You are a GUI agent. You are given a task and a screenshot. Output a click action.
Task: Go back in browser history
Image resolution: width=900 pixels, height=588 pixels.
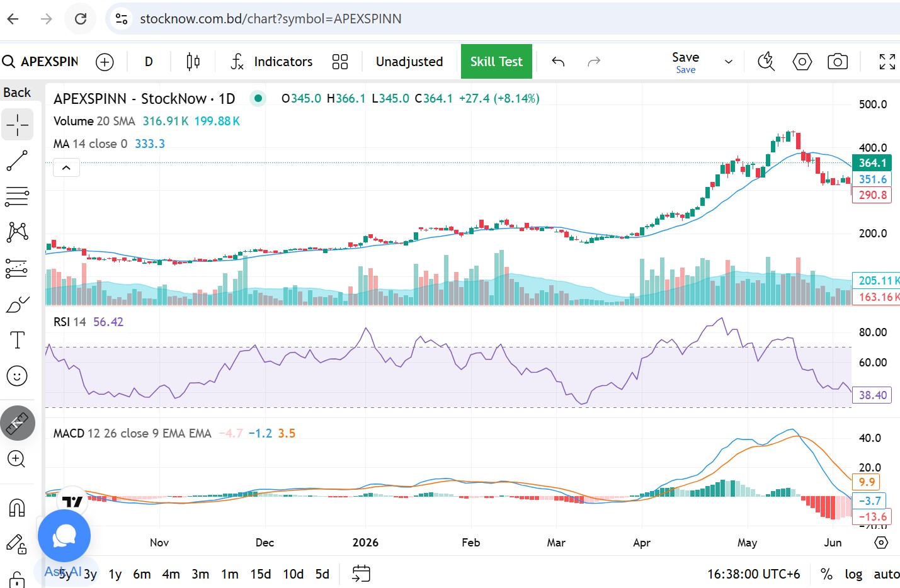(13, 19)
